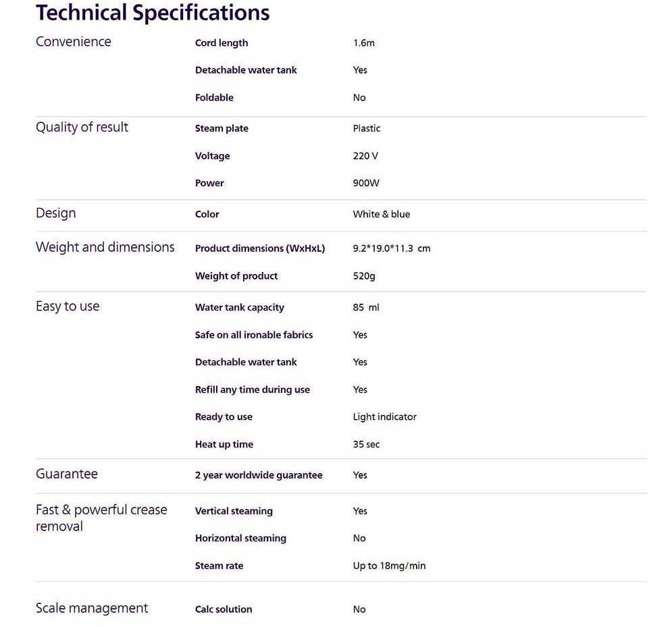Click the 220 V voltage value
The image size is (672, 627).
click(365, 156)
